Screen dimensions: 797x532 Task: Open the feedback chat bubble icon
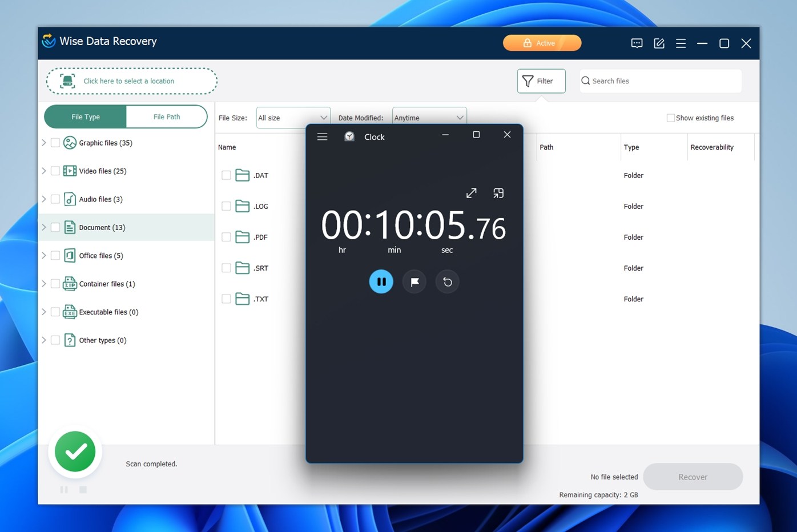(637, 43)
